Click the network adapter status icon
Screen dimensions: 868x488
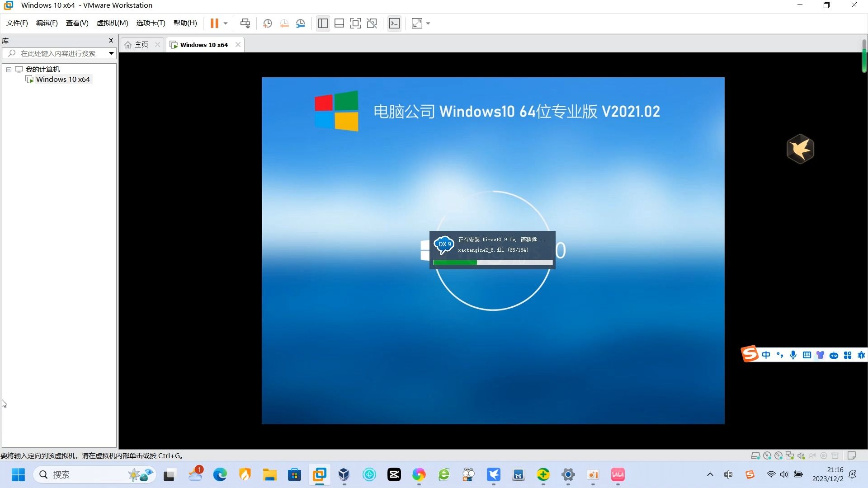pos(790,455)
